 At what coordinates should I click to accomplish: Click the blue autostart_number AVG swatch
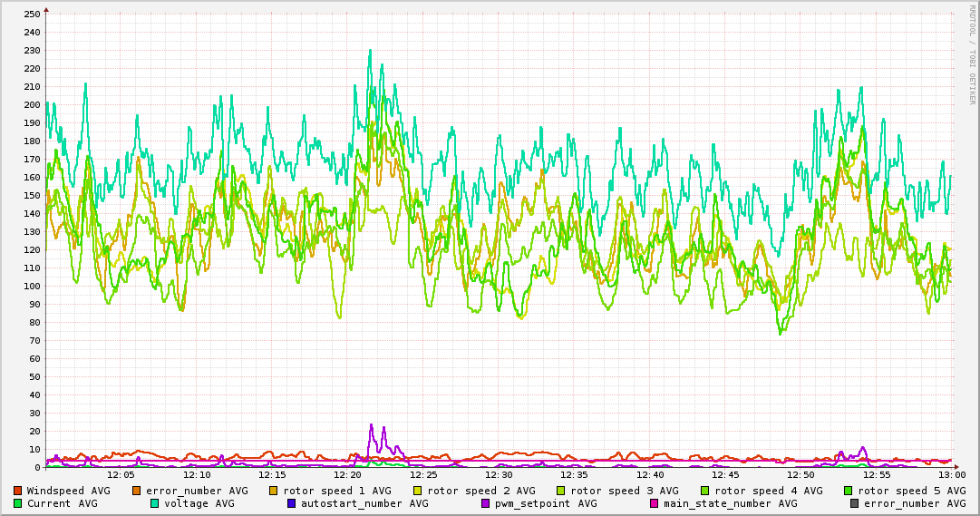[291, 503]
